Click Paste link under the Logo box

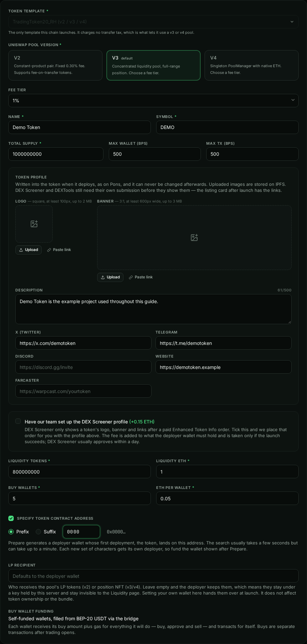[59, 250]
